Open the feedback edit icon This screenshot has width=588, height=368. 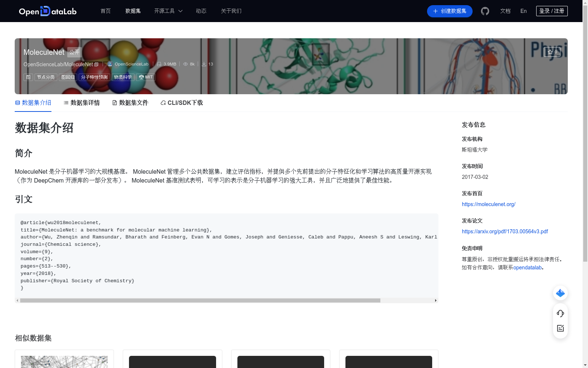point(560,328)
